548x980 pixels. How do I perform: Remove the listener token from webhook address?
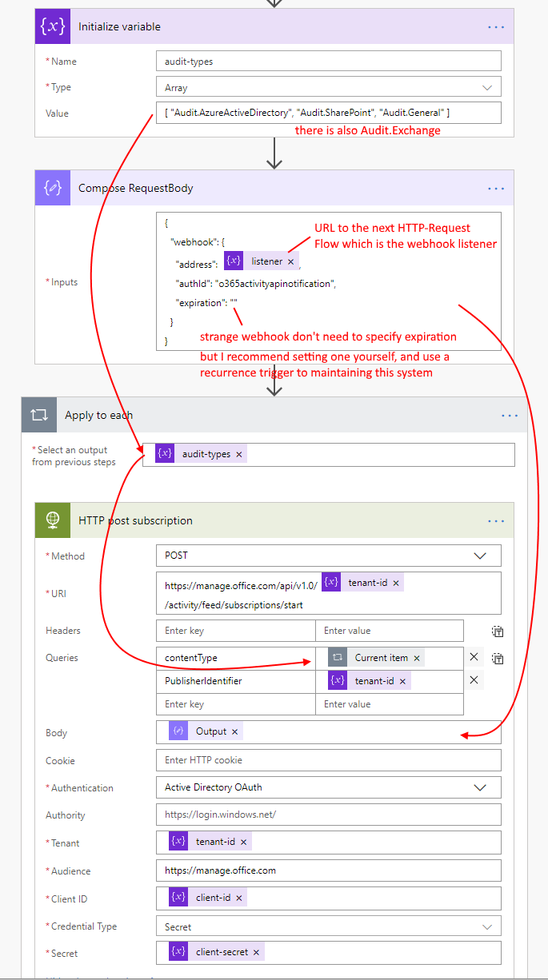tap(291, 261)
